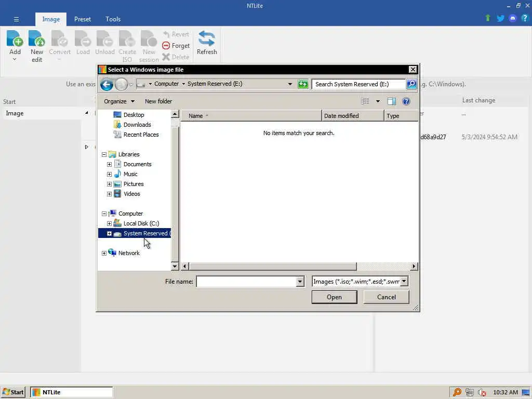The image size is (532, 399).
Task: Select Documents library in navigation tree
Action: point(137,164)
